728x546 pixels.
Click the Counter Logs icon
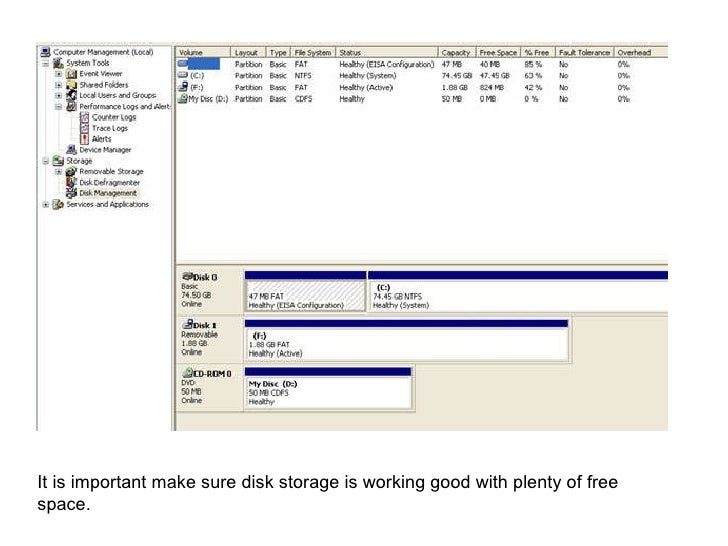[84, 117]
